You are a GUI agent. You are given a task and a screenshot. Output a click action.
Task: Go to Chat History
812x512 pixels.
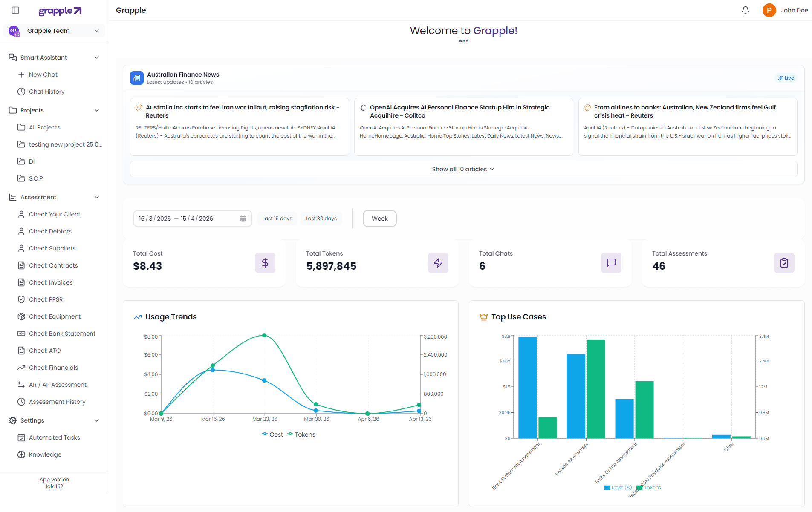tap(46, 92)
